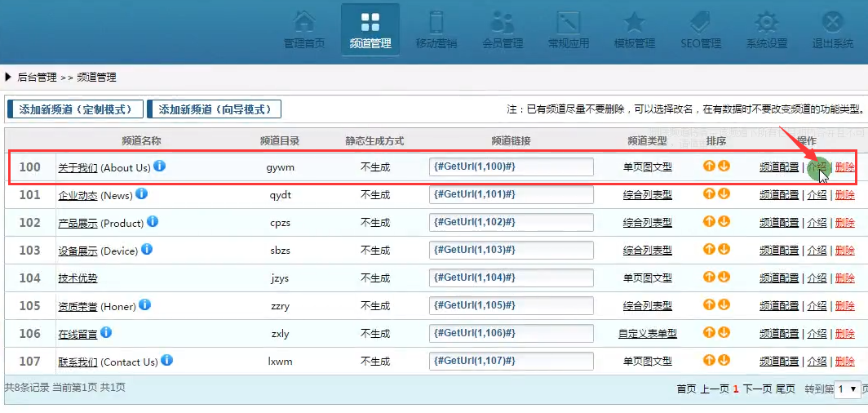Delete channel 107 via 删除 link
The image size is (868, 413).
pyautogui.click(x=845, y=362)
